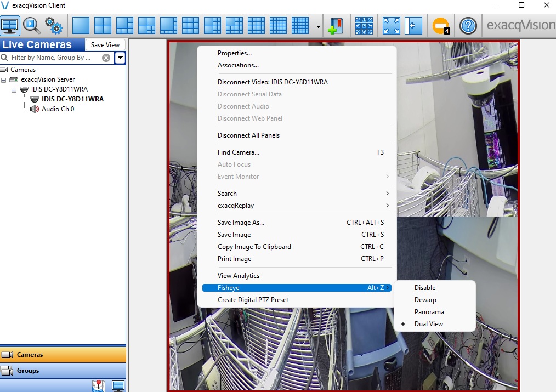Collapse IDIS DC-Y8D11WRA parent node
The width and height of the screenshot is (556, 392).
pos(14,90)
